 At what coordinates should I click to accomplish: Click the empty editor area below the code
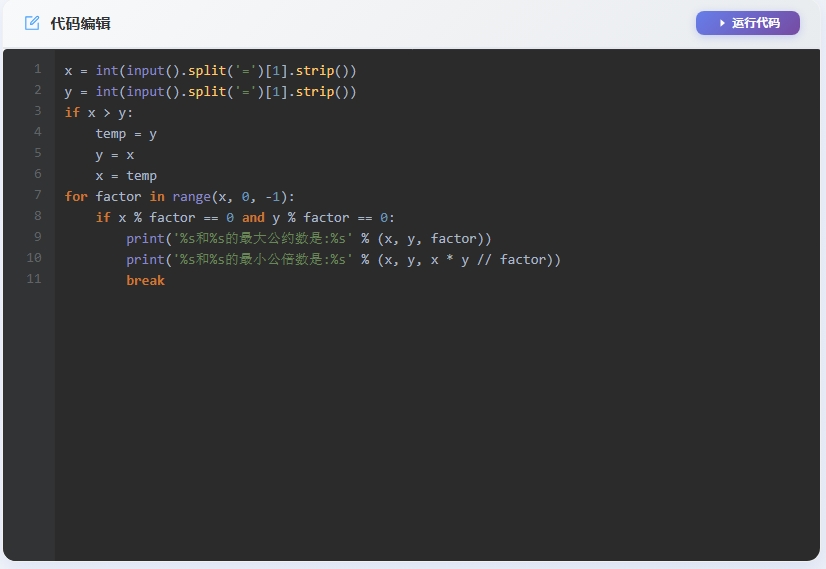pos(436,420)
